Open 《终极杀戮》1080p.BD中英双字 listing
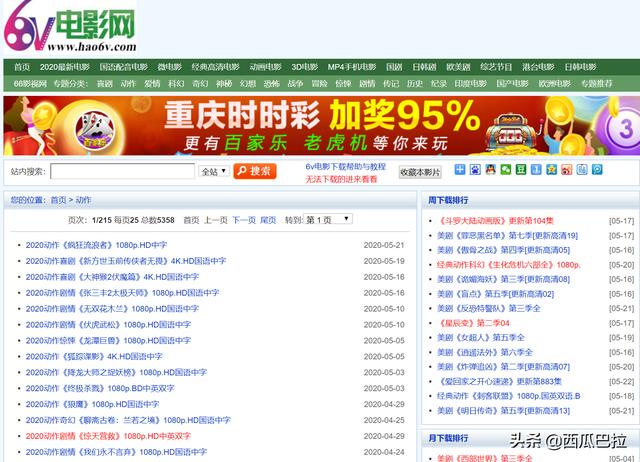Viewport: 640px width, 462px height. pyautogui.click(x=100, y=388)
